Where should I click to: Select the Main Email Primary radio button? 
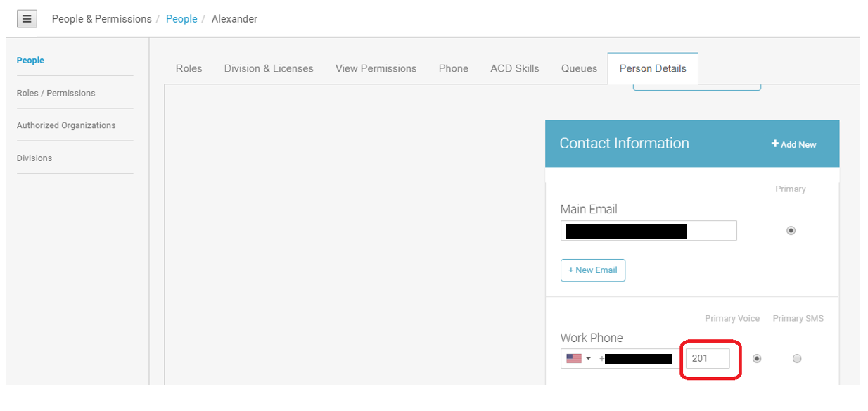(791, 231)
